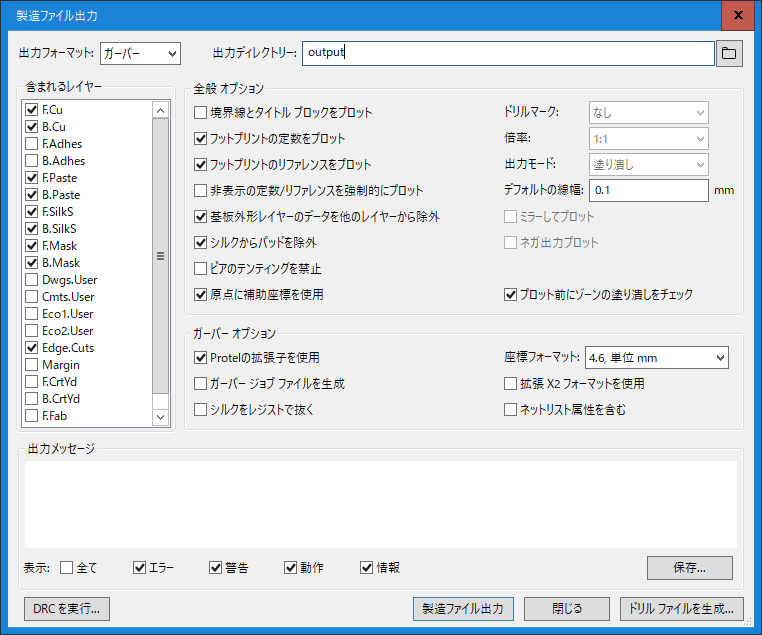Open the 出力フォーマット dropdown
This screenshot has width=762, height=635.
[x=140, y=53]
